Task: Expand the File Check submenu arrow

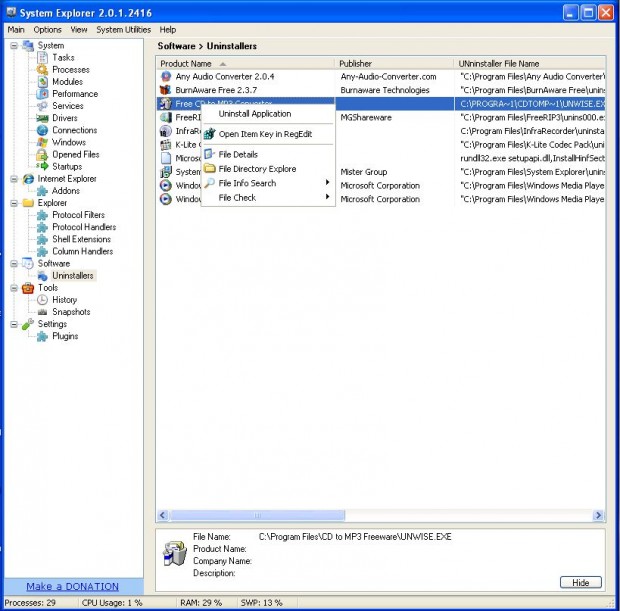Action: (327, 197)
